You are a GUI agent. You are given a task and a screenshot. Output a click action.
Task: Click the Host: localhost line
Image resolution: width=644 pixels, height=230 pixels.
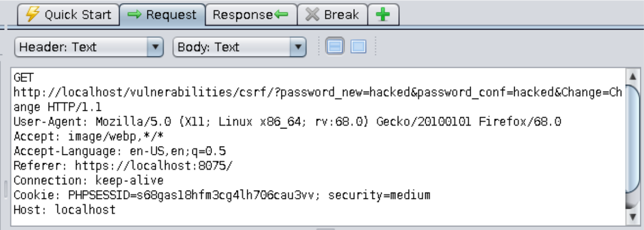click(65, 210)
